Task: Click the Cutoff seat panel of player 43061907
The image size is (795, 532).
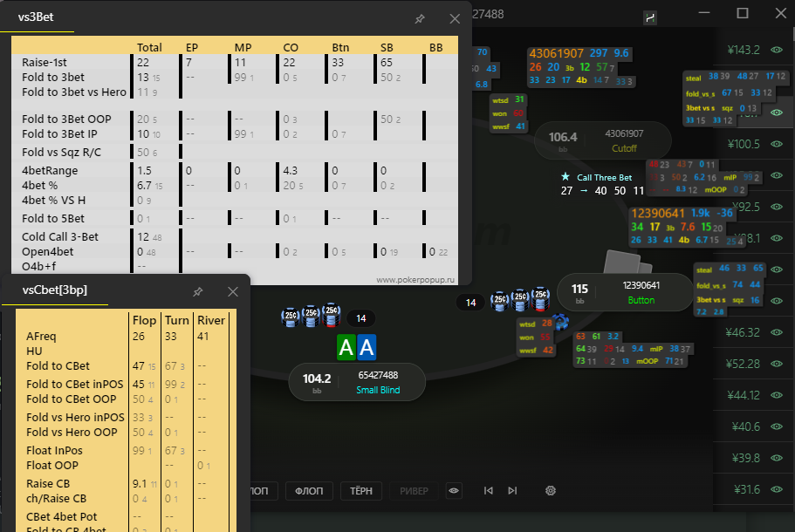Action: click(603, 140)
